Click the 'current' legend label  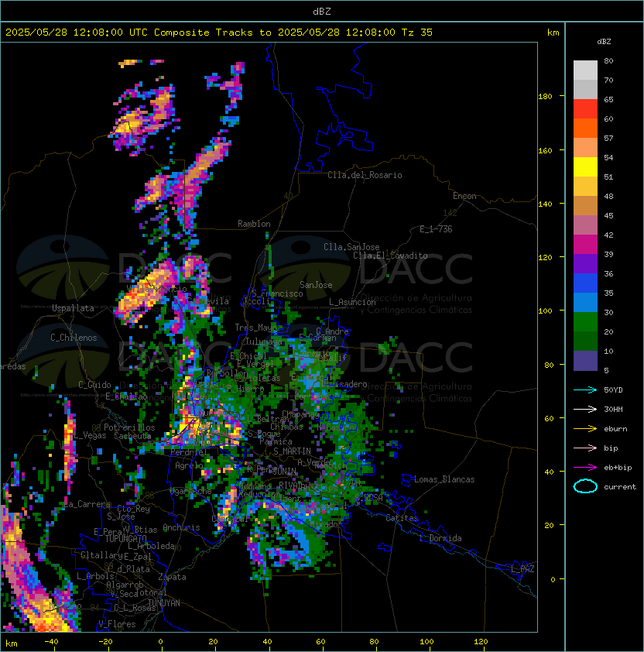click(x=620, y=487)
